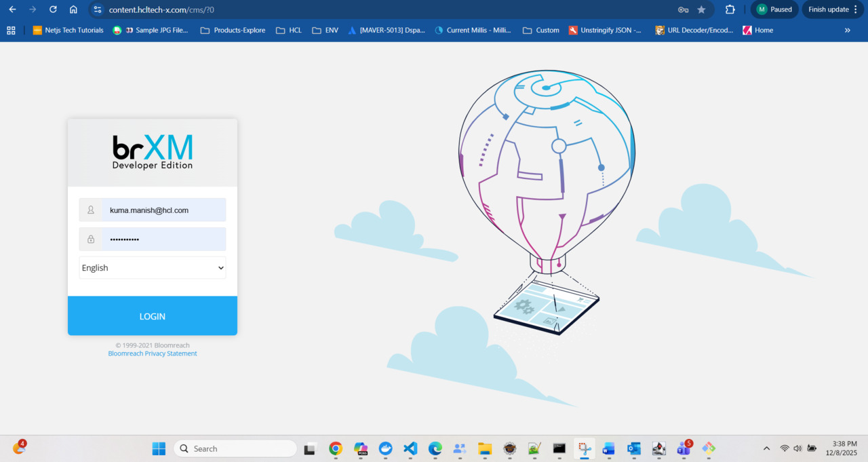
Task: Expand the Custom bookmark folder
Action: 540,30
